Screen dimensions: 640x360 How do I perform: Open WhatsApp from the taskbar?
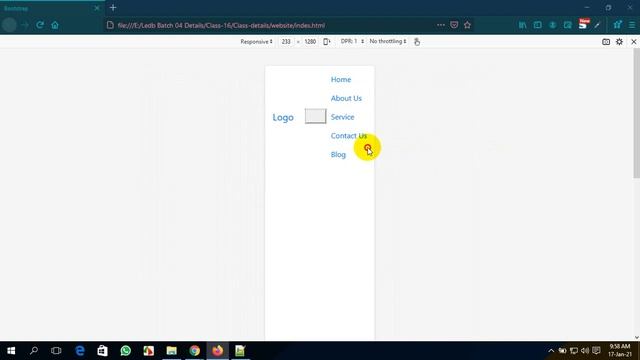click(x=126, y=351)
